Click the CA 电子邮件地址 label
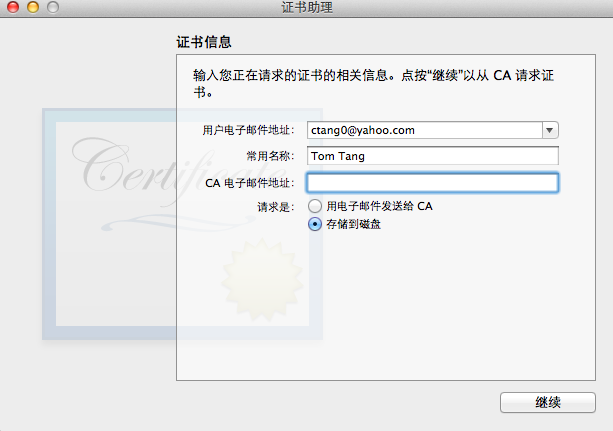The width and height of the screenshot is (613, 431). pyautogui.click(x=250, y=183)
